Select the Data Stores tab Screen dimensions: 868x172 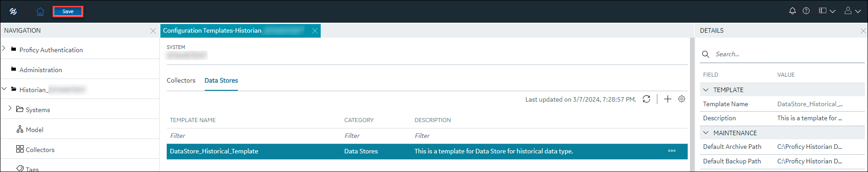221,80
